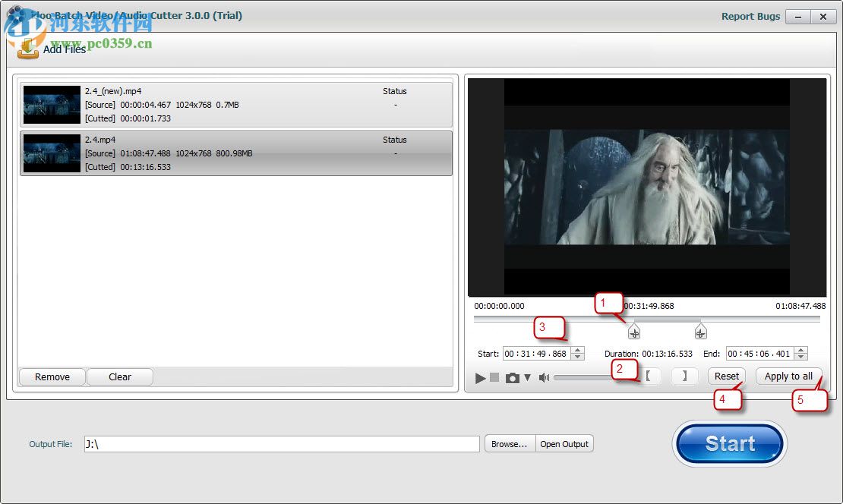Adjust the volume slider
The image size is (843, 504).
[x=585, y=377]
